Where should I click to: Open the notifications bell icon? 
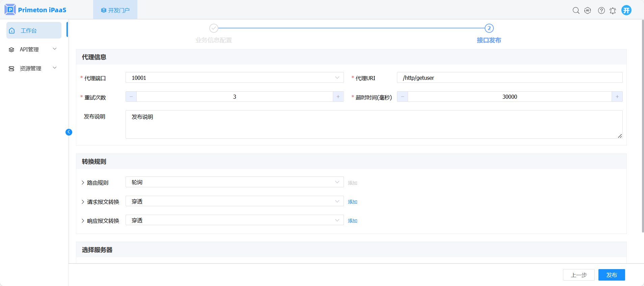pyautogui.click(x=613, y=10)
